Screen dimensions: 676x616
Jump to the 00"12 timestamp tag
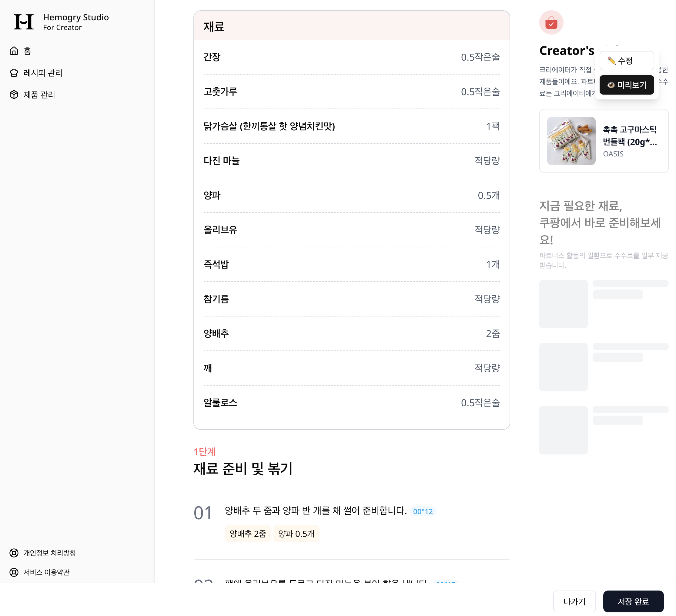(x=423, y=511)
